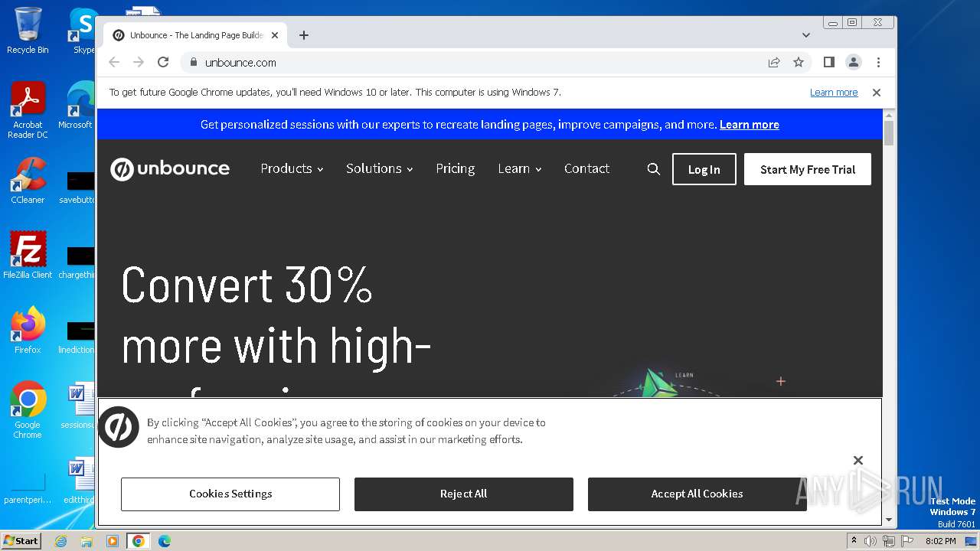
Task: Open Acrobat Reader DC shortcut
Action: [28, 111]
